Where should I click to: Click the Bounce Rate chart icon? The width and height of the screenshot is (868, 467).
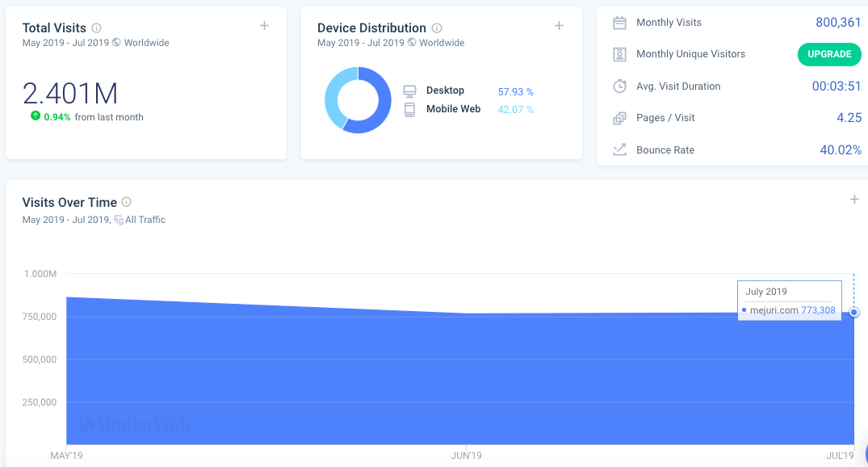[619, 150]
